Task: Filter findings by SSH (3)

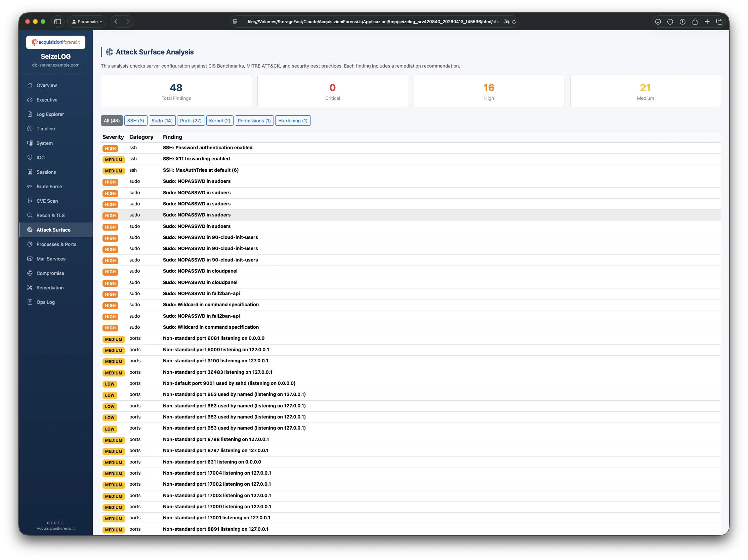Action: (136, 121)
